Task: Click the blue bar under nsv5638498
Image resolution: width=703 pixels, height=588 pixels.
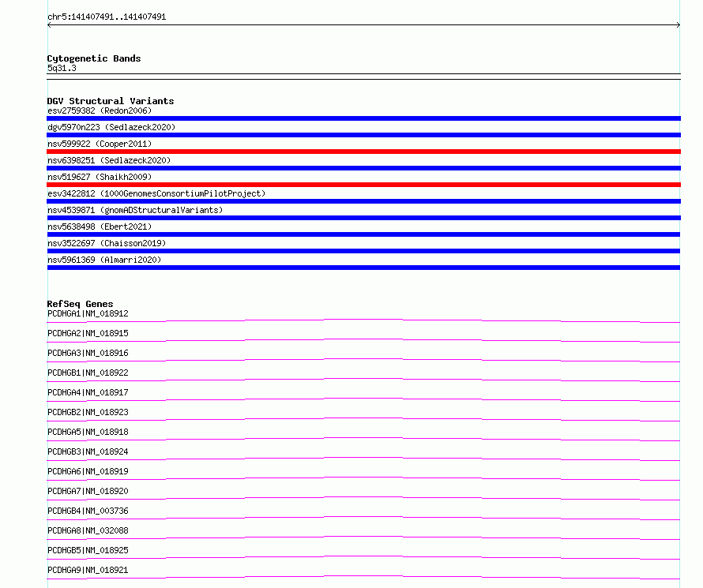Action: pyautogui.click(x=363, y=234)
